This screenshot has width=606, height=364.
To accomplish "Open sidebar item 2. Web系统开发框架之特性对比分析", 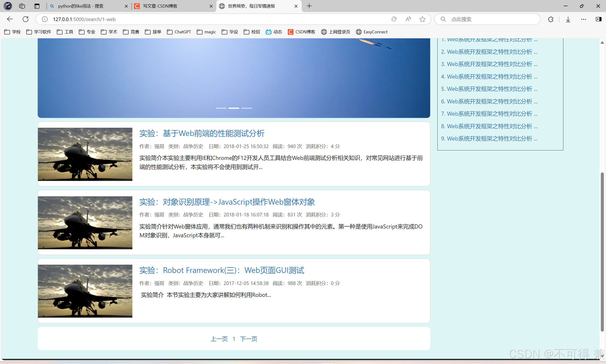I will (489, 52).
